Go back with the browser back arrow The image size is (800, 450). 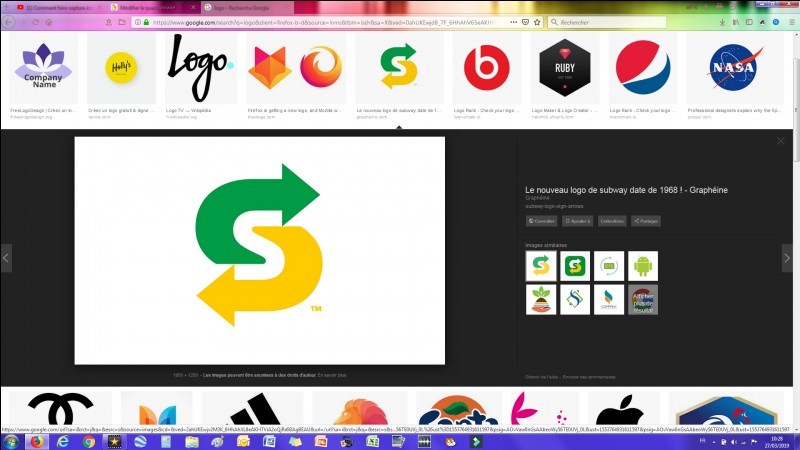(9, 22)
